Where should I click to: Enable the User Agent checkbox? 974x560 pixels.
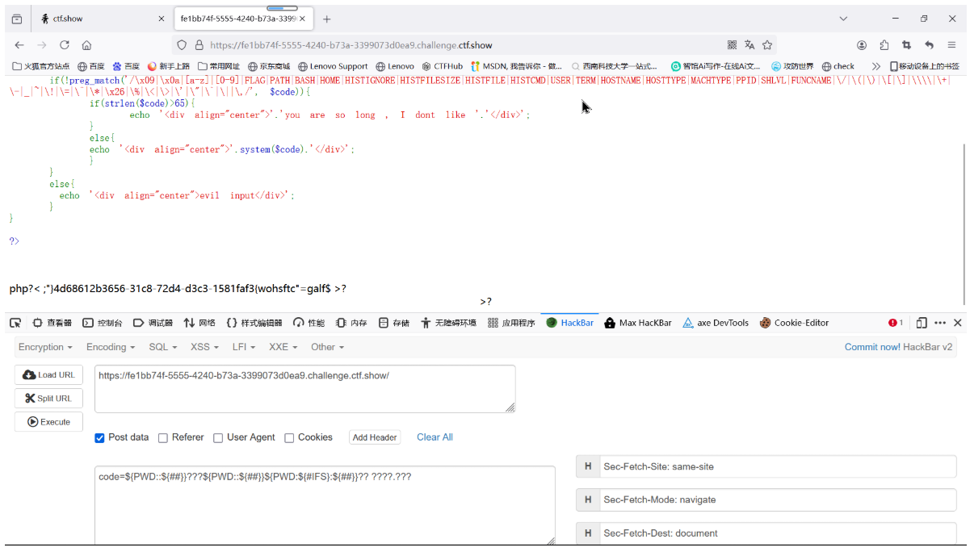click(x=218, y=438)
